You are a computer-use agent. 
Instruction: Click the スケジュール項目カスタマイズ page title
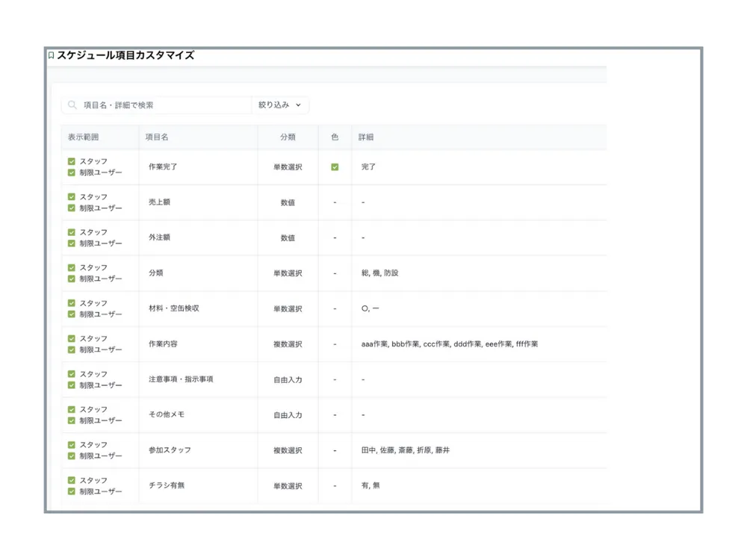[125, 55]
